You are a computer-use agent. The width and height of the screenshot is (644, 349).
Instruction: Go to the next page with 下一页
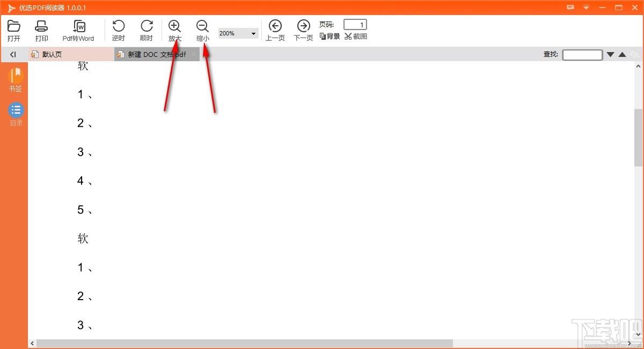pyautogui.click(x=303, y=31)
